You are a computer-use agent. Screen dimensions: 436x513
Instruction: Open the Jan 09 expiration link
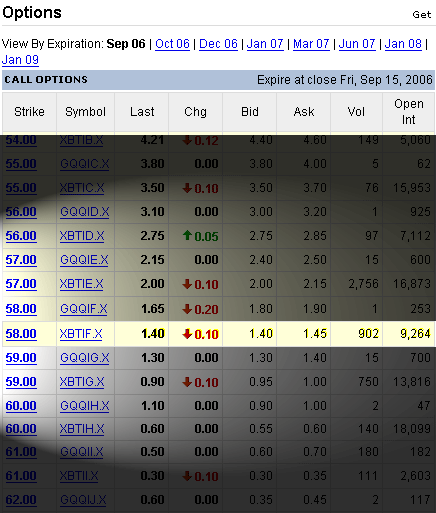(20, 60)
